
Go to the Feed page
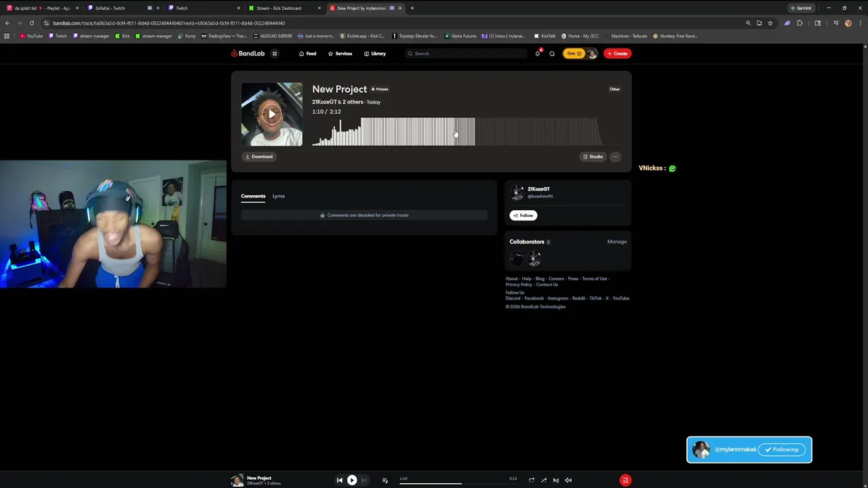coord(308,54)
